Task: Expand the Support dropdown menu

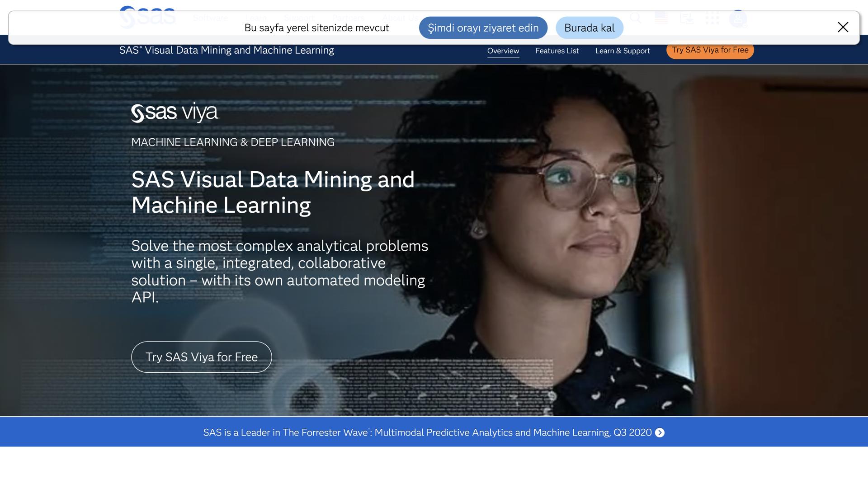Action: coord(298,18)
